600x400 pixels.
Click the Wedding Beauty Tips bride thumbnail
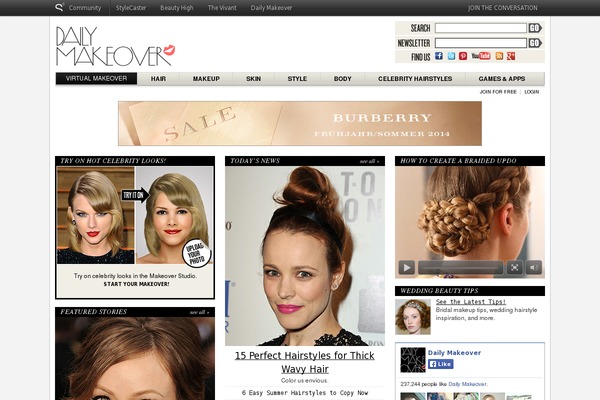[413, 317]
